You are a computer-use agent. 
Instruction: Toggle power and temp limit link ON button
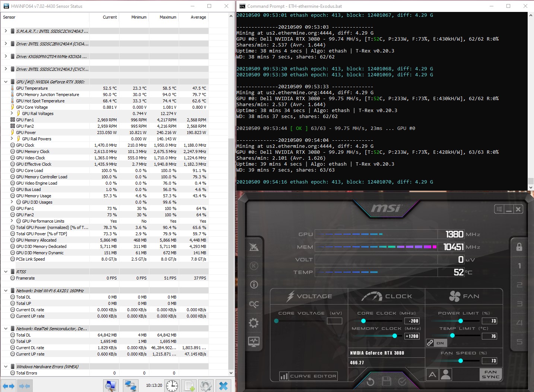(436, 343)
